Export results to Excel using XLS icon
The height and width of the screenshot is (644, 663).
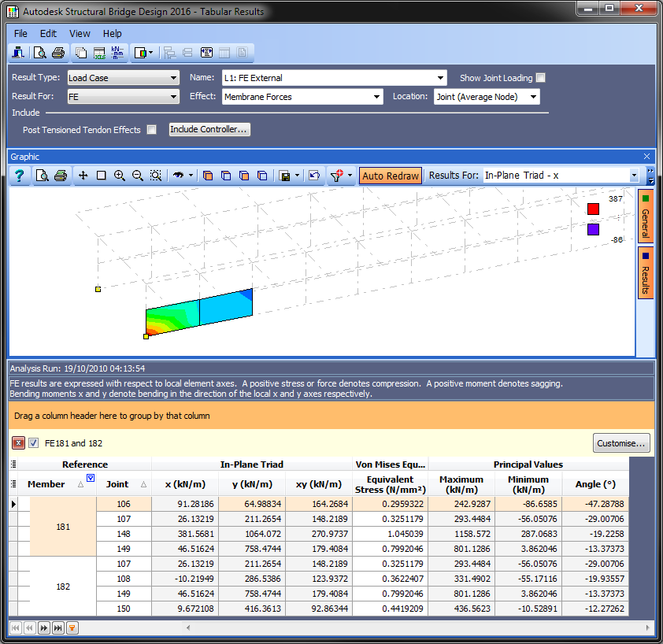[x=98, y=52]
